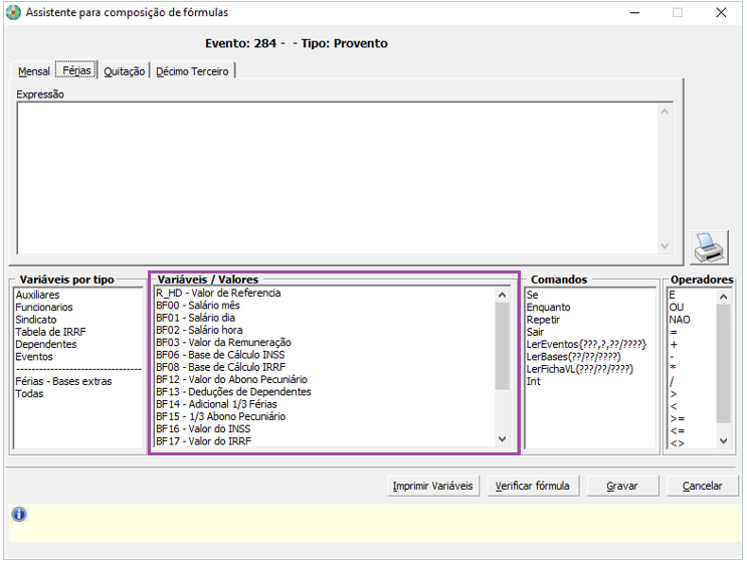747x564 pixels.
Task: Click inside the Expressão text area
Action: coord(337,178)
